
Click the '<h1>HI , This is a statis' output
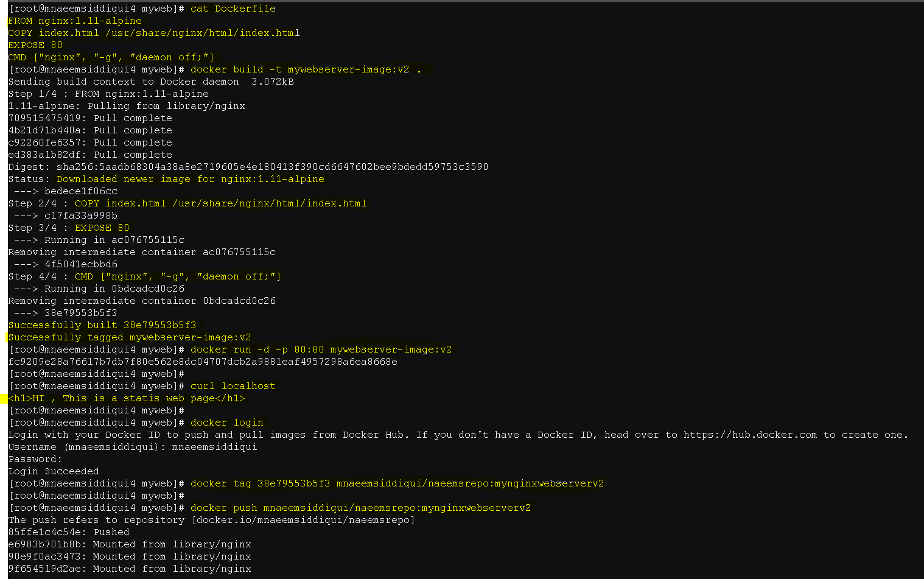(127, 398)
